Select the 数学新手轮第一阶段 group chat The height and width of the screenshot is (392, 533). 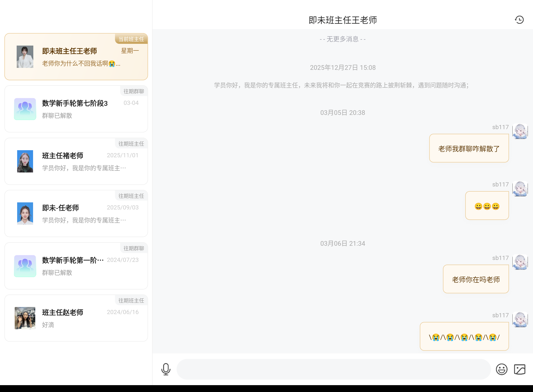pos(76,266)
